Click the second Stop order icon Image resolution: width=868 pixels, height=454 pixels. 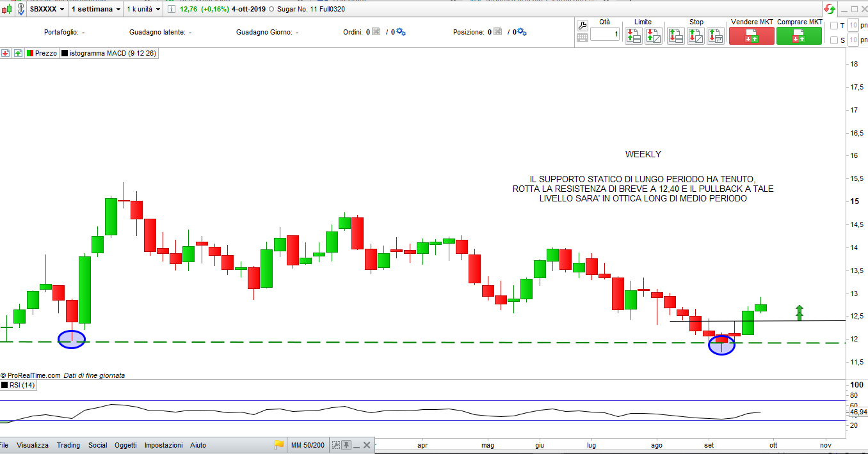click(696, 36)
